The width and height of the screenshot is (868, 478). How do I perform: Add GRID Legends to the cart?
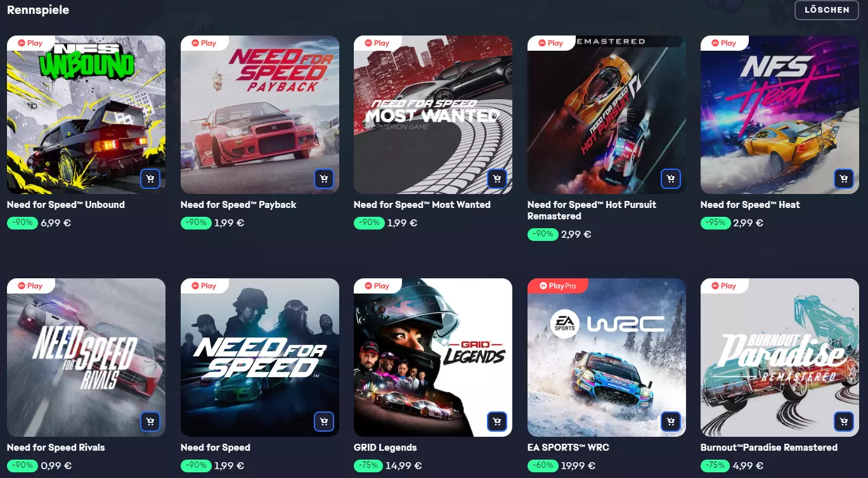click(497, 422)
